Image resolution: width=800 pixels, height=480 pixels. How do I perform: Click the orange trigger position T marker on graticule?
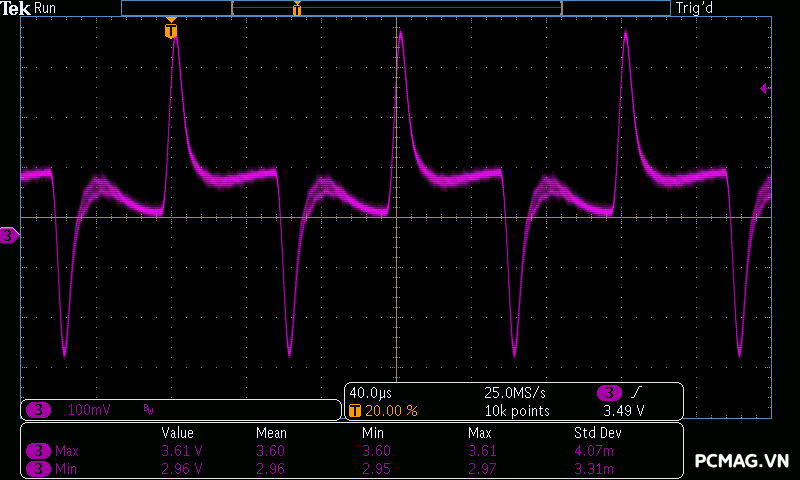[171, 31]
